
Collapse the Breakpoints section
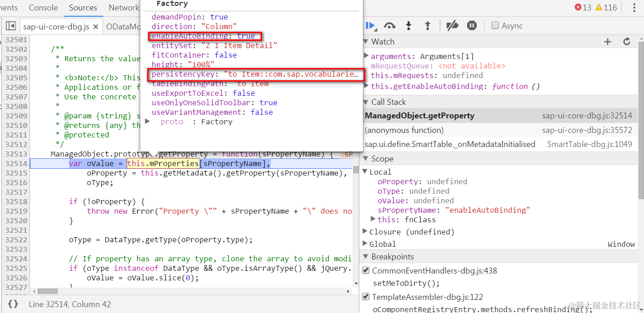pos(367,257)
